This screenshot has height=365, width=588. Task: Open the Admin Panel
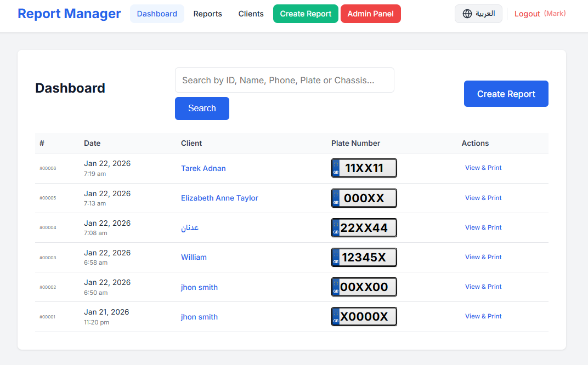tap(371, 13)
